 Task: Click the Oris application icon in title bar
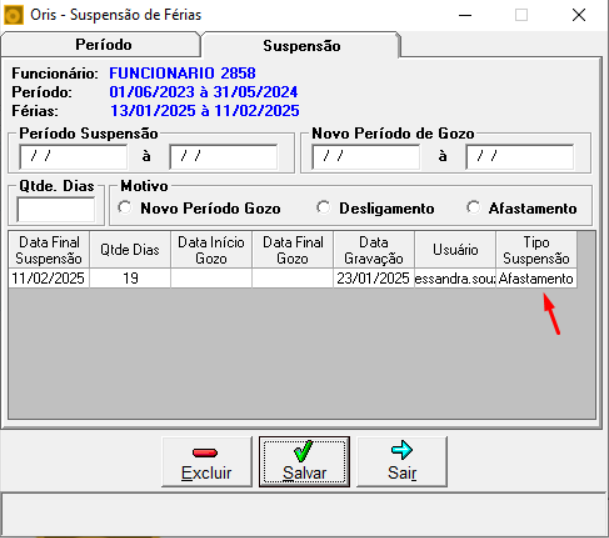[13, 16]
